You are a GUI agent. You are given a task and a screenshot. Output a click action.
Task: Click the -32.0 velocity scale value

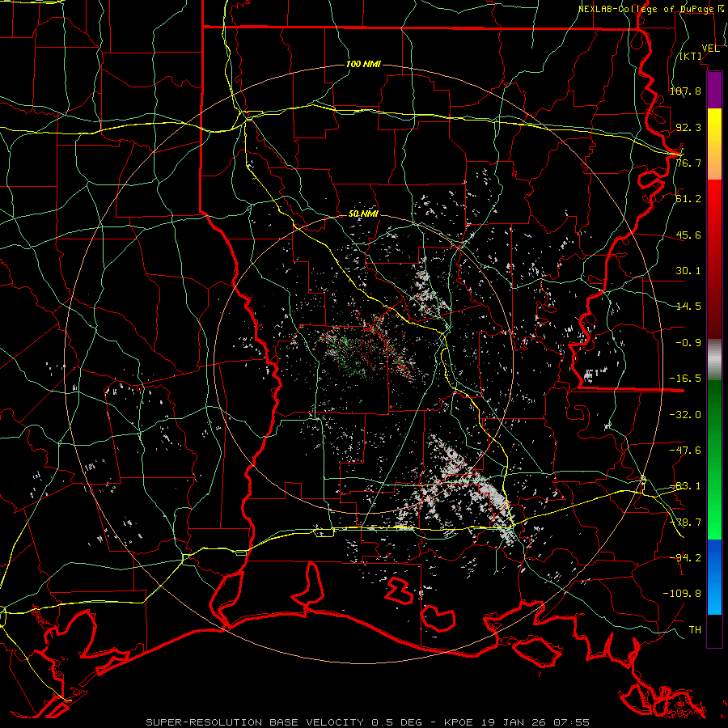pyautogui.click(x=685, y=415)
